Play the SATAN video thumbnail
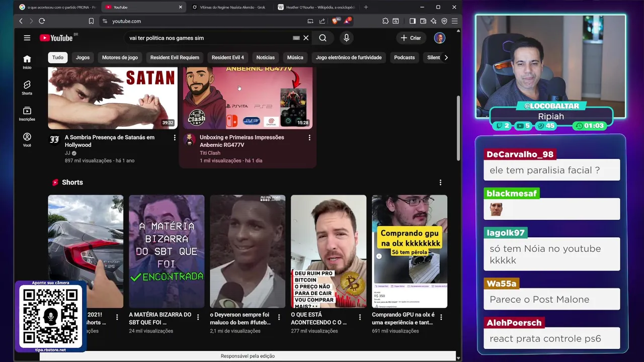 (113, 98)
